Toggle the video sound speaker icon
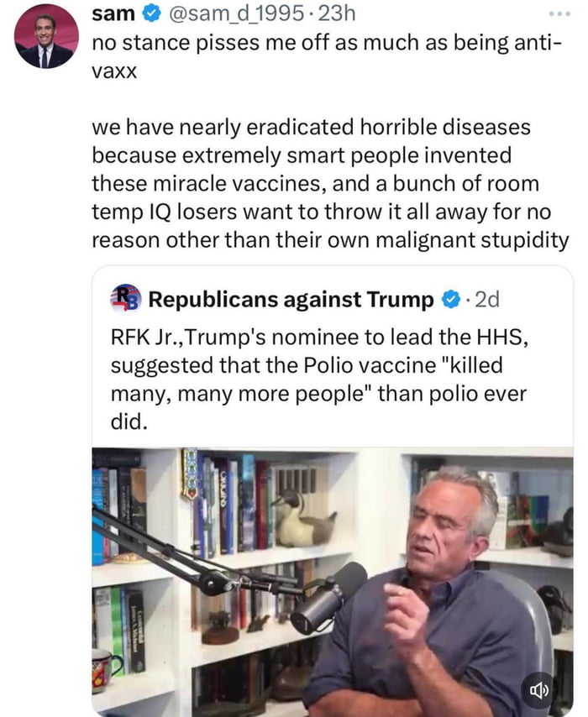The image size is (588, 717). pyautogui.click(x=537, y=689)
